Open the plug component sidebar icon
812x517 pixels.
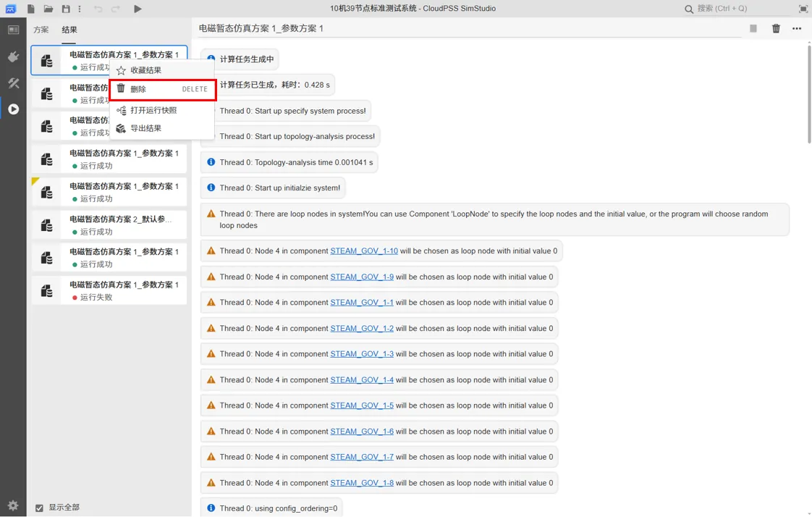tap(13, 56)
